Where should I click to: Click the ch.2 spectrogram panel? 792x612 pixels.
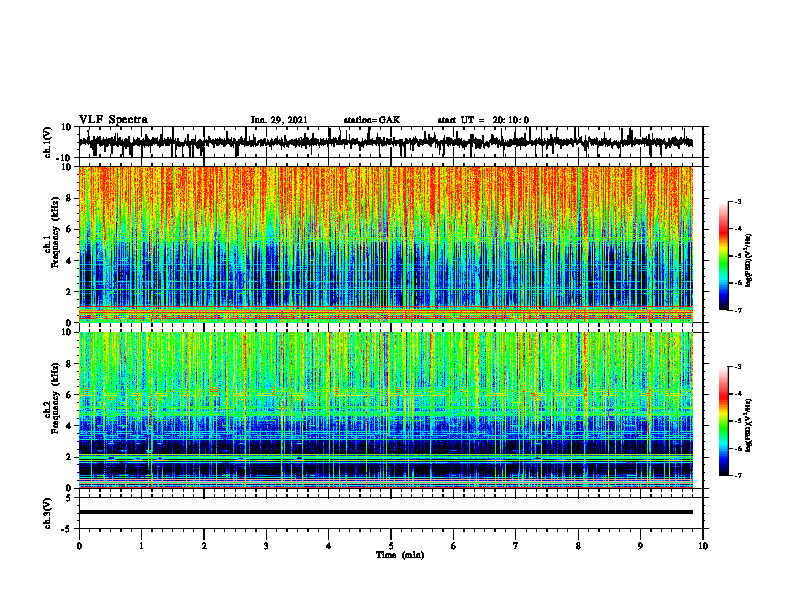tap(385, 410)
